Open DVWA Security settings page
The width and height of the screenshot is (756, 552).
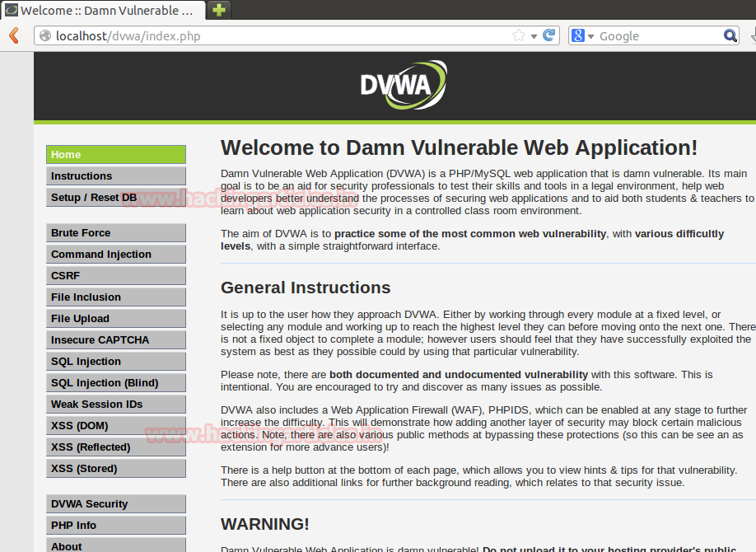[x=116, y=503]
